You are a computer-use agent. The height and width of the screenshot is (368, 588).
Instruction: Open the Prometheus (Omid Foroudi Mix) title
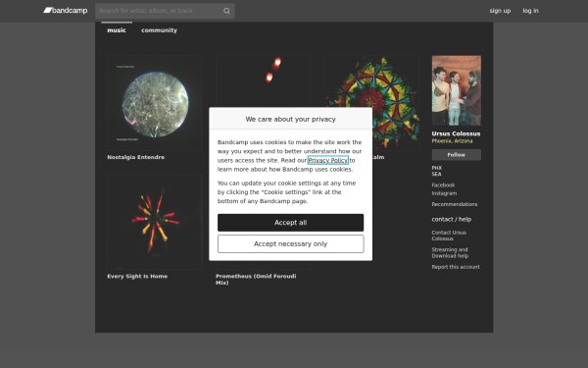pyautogui.click(x=256, y=279)
